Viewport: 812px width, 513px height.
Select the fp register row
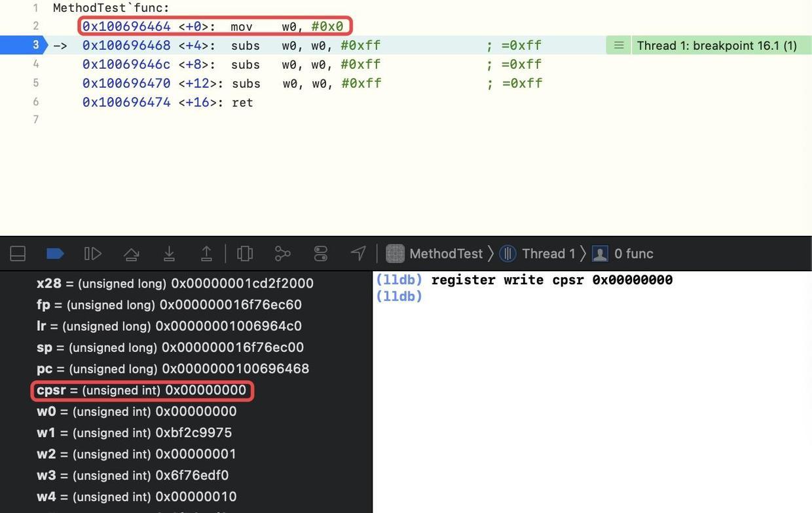(169, 305)
